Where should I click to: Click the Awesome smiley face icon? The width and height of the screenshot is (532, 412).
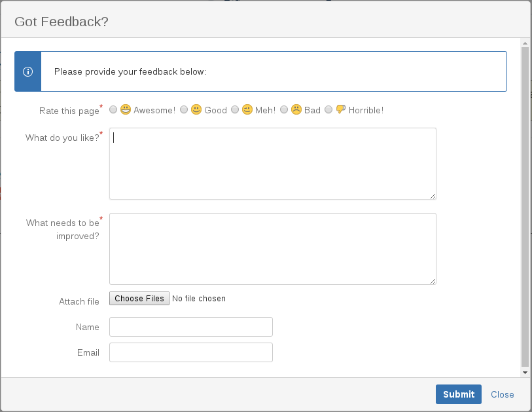click(126, 109)
